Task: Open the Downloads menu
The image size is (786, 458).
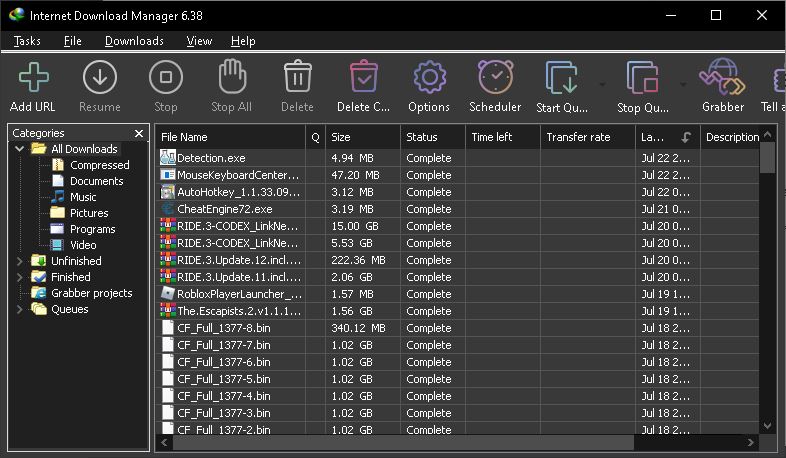Action: click(134, 41)
